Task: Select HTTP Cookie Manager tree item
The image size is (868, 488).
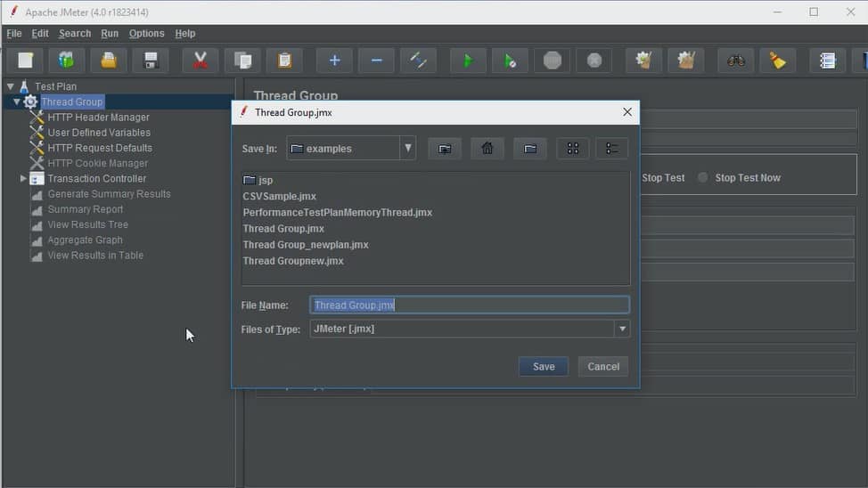Action: [97, 163]
